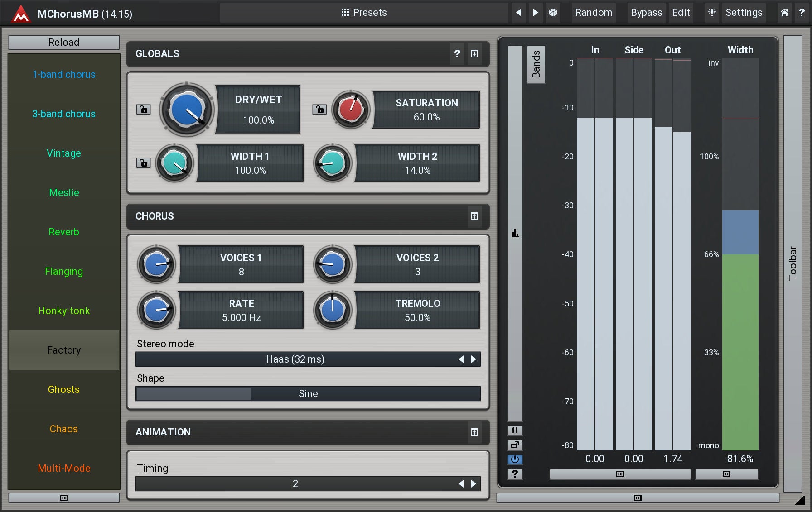This screenshot has height=512, width=812.
Task: Click the histogram icon beside meters
Action: [x=515, y=233]
